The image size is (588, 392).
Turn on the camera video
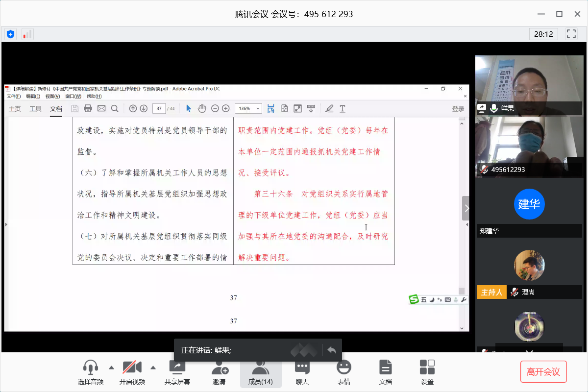tap(132, 372)
